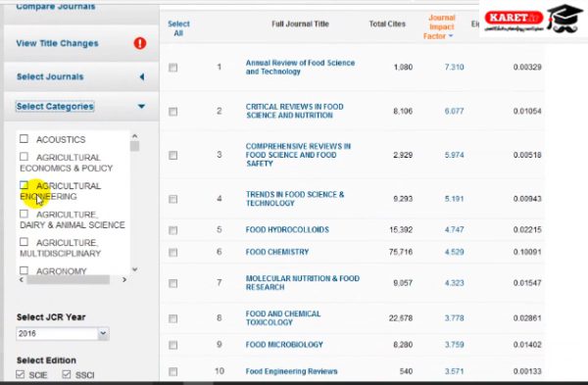Image resolution: width=588 pixels, height=385 pixels.
Task: Click the Select All link
Action: pyautogui.click(x=178, y=28)
